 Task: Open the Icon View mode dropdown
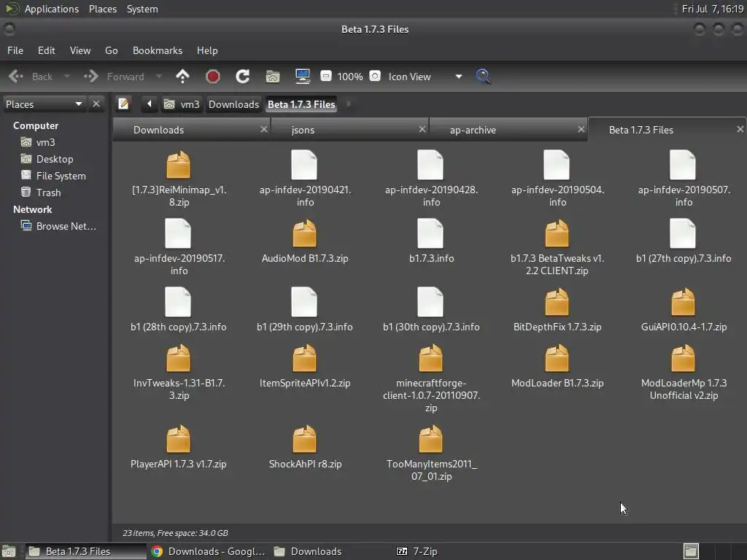click(x=424, y=76)
